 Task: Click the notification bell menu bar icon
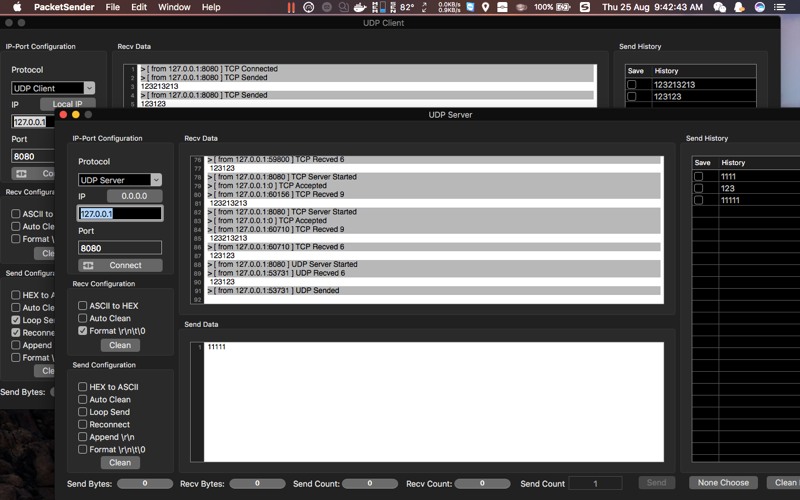point(739,7)
